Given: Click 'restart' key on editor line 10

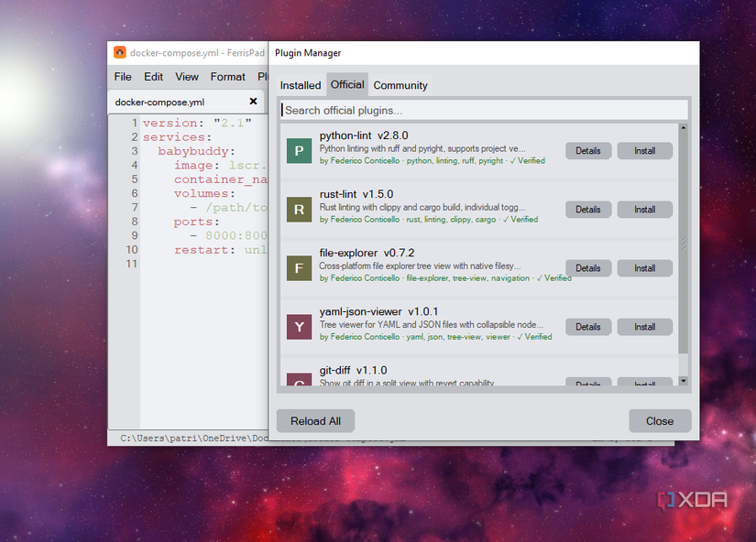Looking at the screenshot, I should tap(201, 250).
